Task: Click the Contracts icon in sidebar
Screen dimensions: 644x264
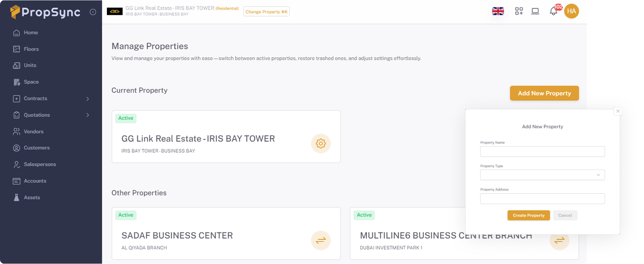Action: coord(17,99)
